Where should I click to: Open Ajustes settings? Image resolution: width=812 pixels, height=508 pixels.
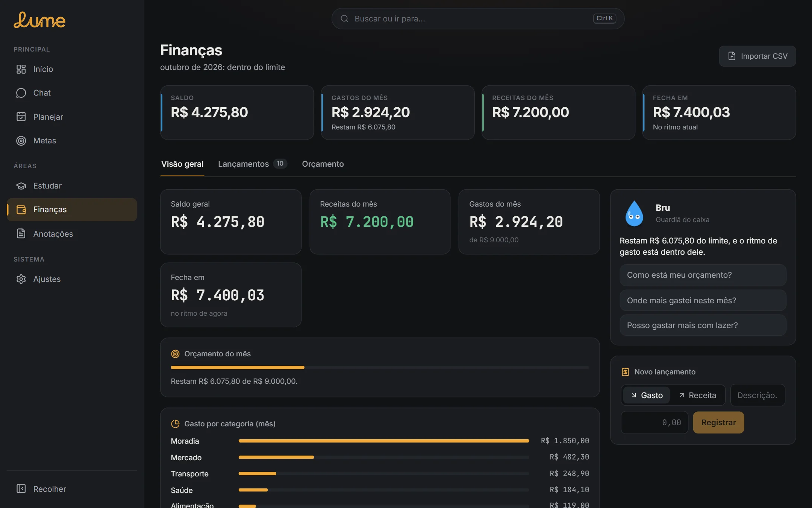(x=72, y=279)
